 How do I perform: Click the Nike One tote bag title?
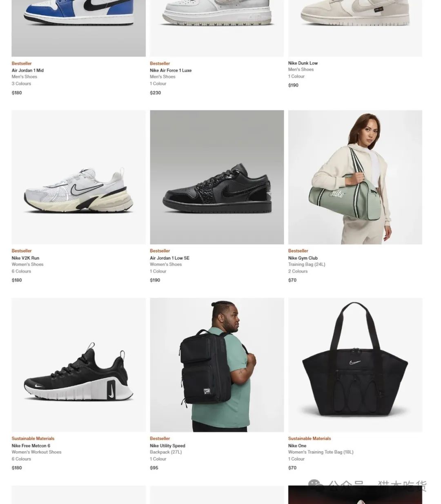coord(297,446)
